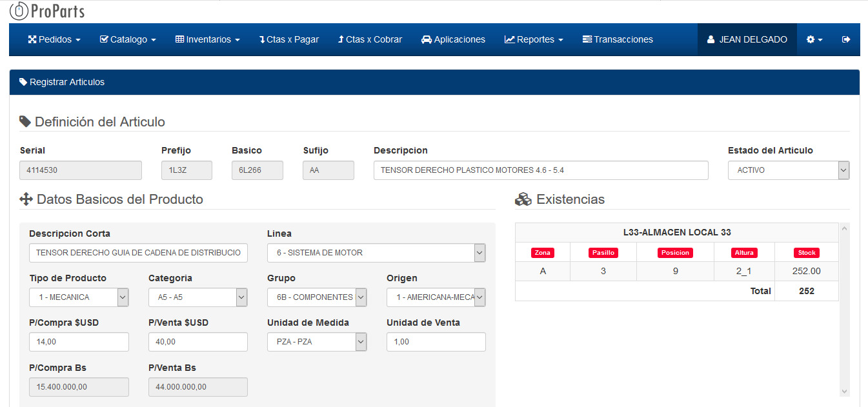Open the gear settings menu
The height and width of the screenshot is (407, 868).
[814, 39]
